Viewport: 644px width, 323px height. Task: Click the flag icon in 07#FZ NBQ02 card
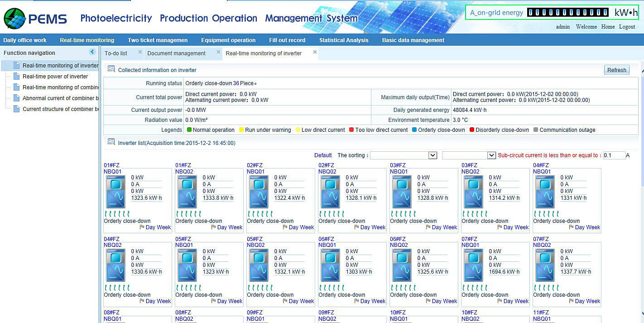point(571,301)
